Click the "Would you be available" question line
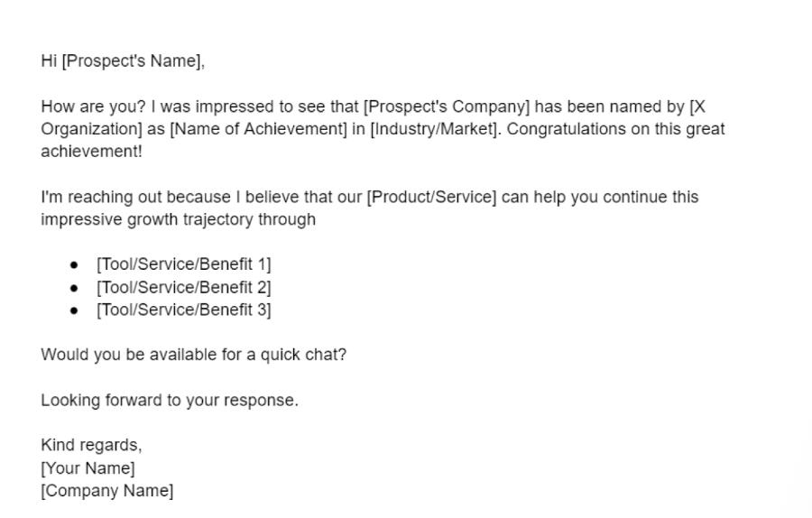The height and width of the screenshot is (518, 812). (x=193, y=355)
